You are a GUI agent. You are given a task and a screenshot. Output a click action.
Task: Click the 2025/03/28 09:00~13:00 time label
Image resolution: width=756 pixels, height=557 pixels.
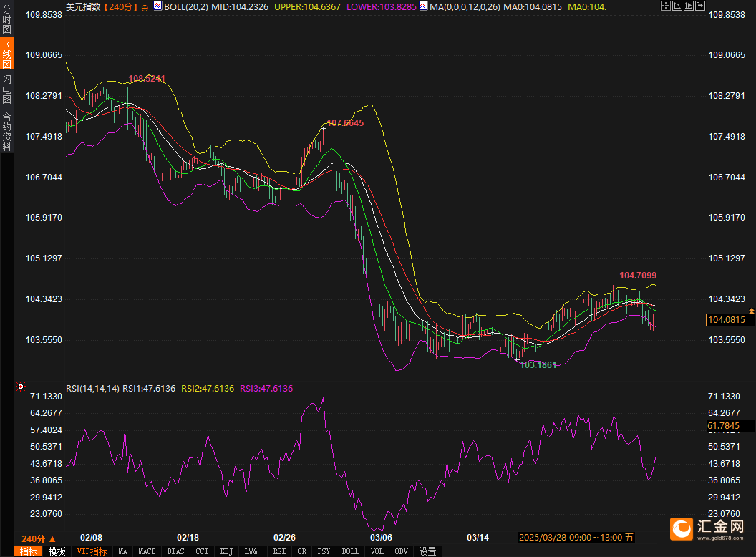576,537
